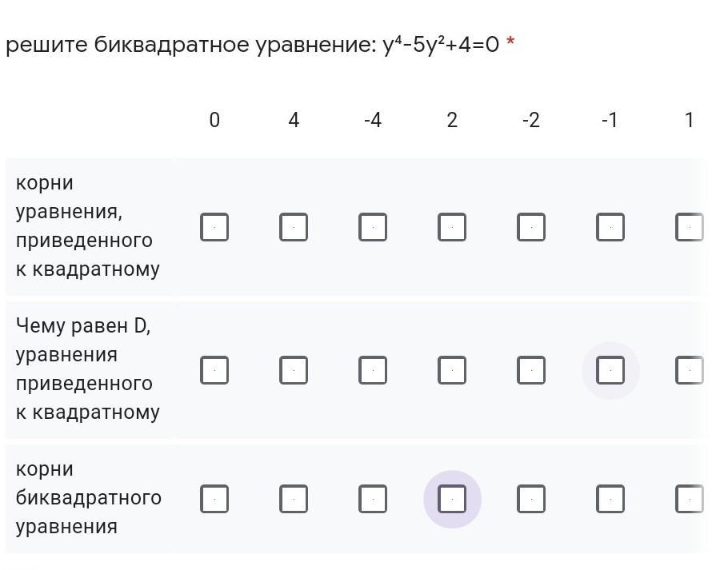This screenshot has height=570, width=728.
Task: Check column -2 in 'Чему равен D' row
Action: point(531,371)
